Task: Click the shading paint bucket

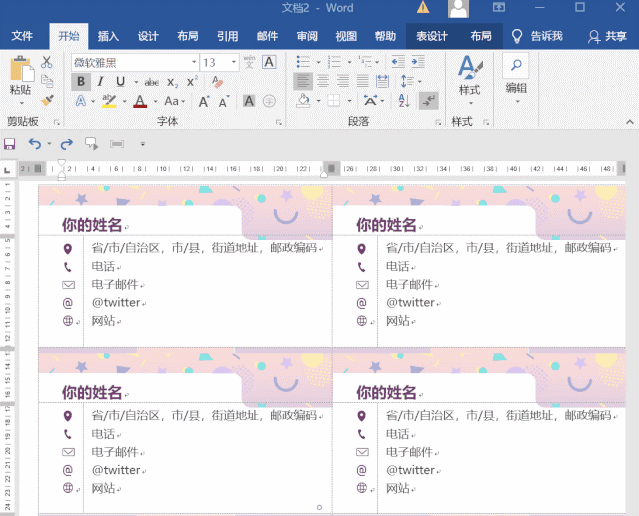Action: click(x=303, y=101)
